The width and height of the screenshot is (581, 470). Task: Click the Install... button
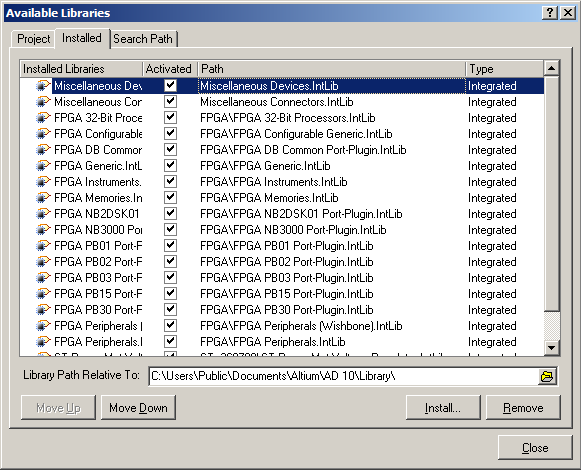443,408
